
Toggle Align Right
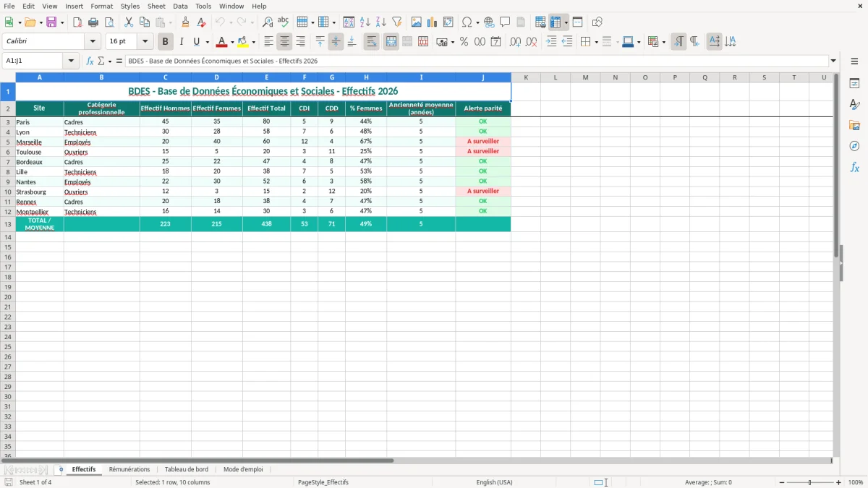300,42
